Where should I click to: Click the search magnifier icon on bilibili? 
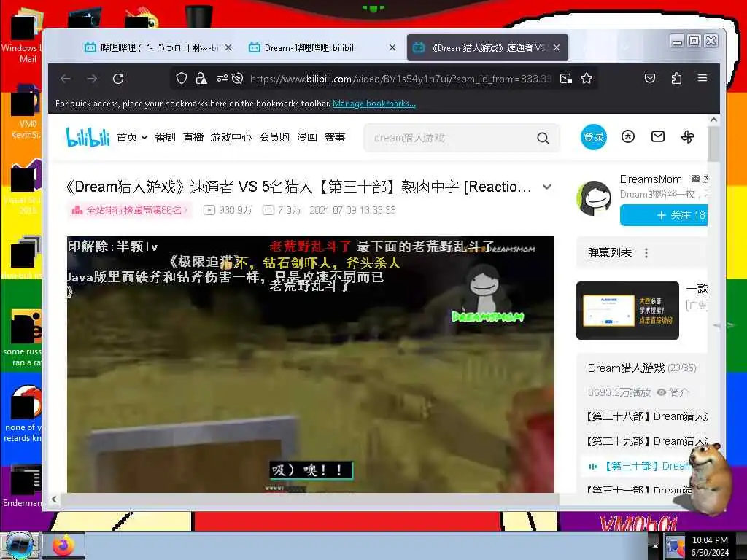pyautogui.click(x=543, y=138)
